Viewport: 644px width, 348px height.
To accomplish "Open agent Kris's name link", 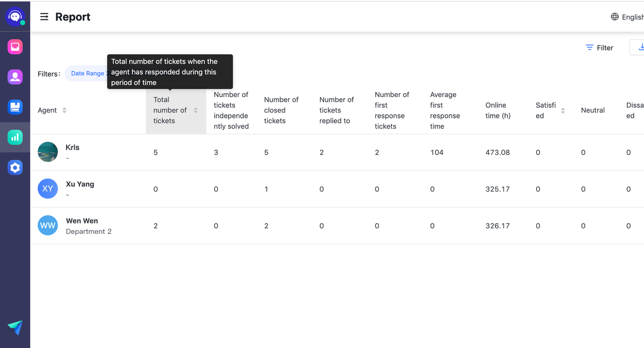I will pos(72,147).
